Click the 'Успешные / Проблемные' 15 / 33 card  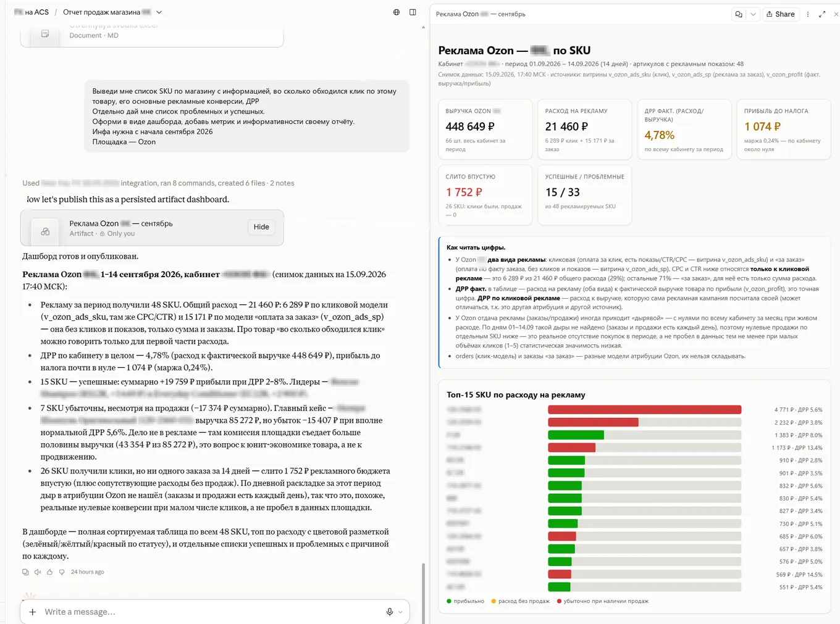585,195
